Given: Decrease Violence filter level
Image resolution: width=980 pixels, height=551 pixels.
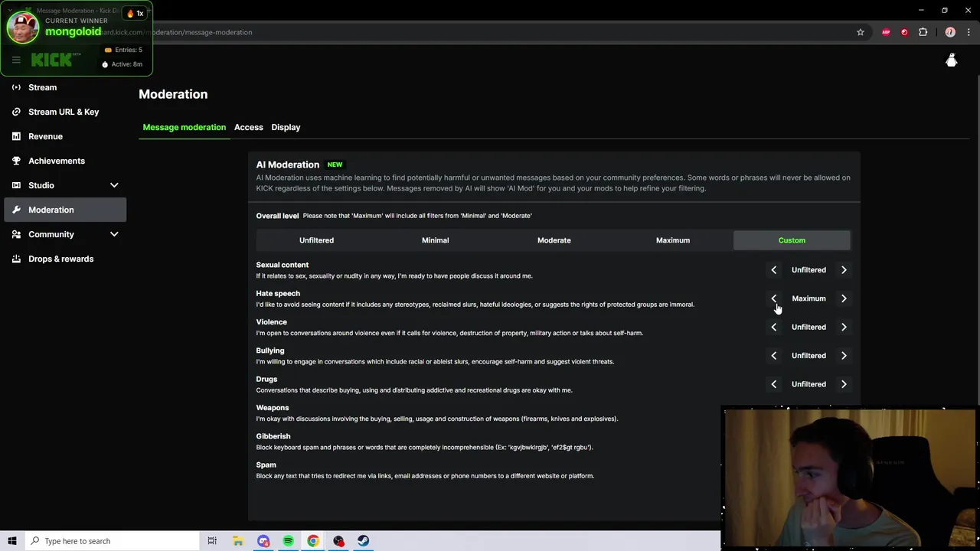Looking at the screenshot, I should (773, 327).
